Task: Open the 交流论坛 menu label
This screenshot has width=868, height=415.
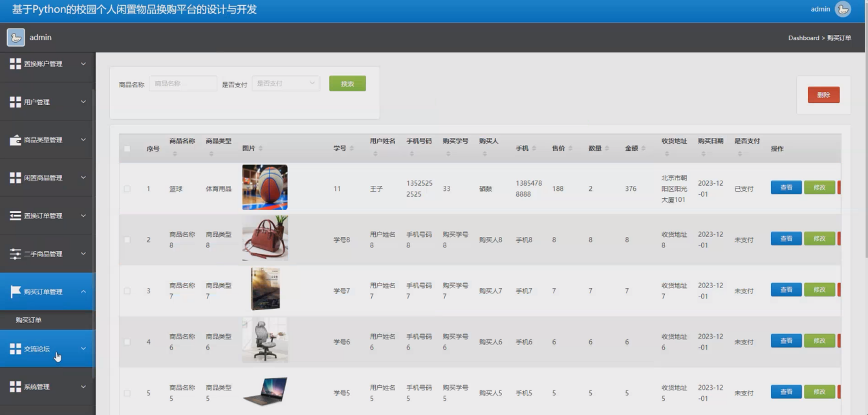Action: point(37,348)
